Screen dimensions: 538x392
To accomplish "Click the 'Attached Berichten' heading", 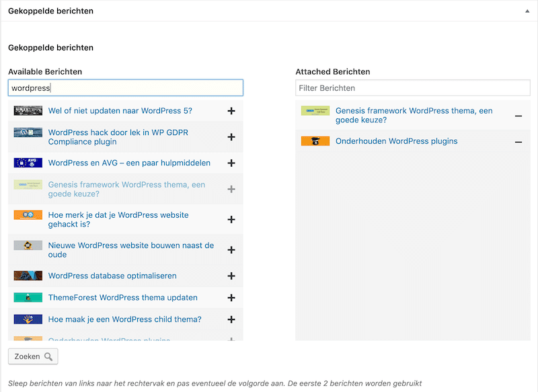I will tap(333, 72).
